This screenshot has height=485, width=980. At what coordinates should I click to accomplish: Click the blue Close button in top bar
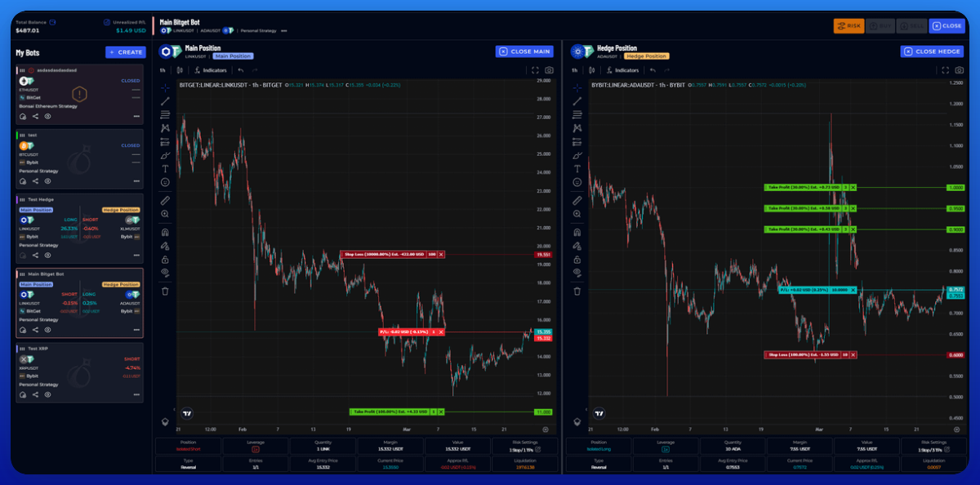pos(947,25)
